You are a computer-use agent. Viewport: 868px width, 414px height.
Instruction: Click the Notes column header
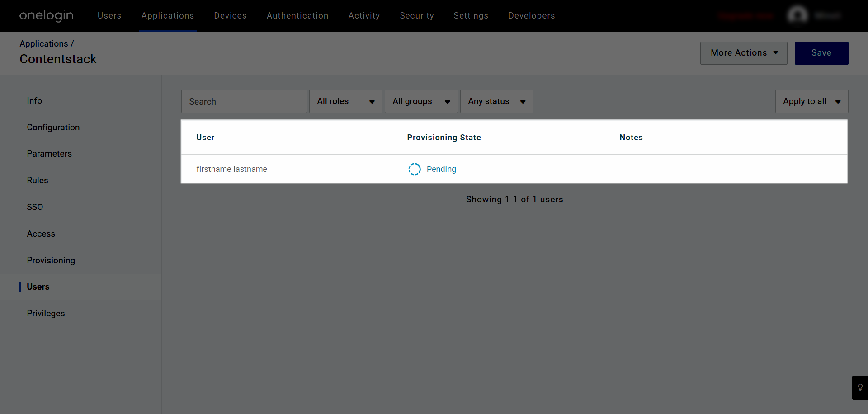click(x=631, y=138)
